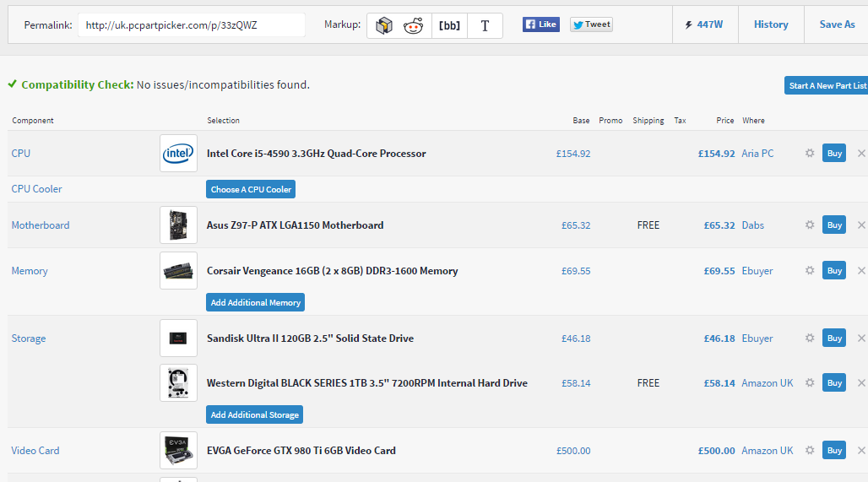Open settings gear for the CPU row
The image size is (868, 482).
[x=810, y=154]
